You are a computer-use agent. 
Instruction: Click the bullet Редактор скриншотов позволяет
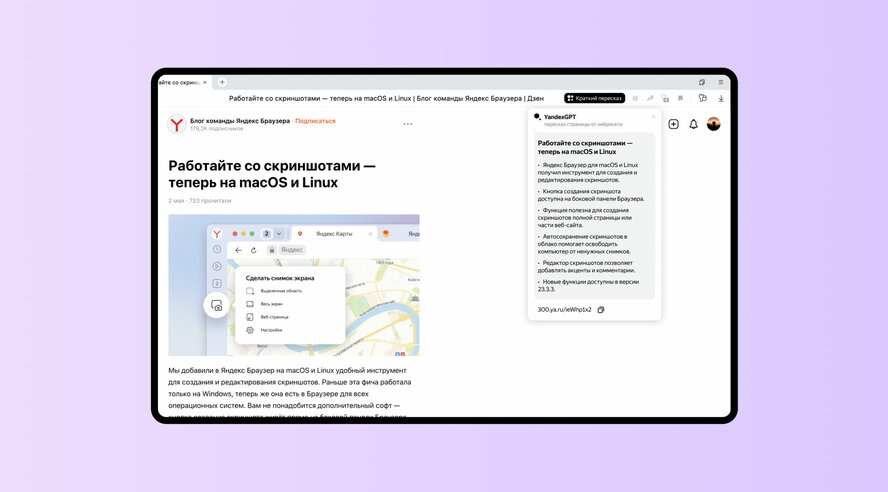[586, 267]
